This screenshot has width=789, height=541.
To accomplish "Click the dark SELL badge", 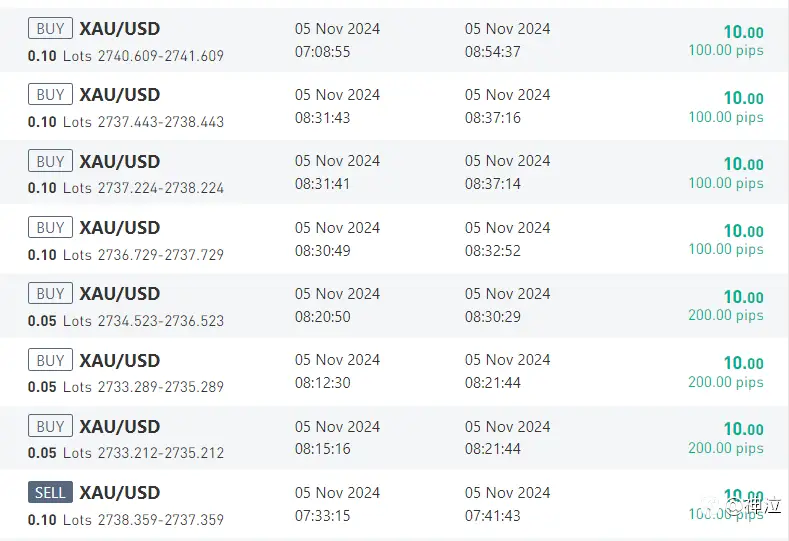I will pos(50,492).
